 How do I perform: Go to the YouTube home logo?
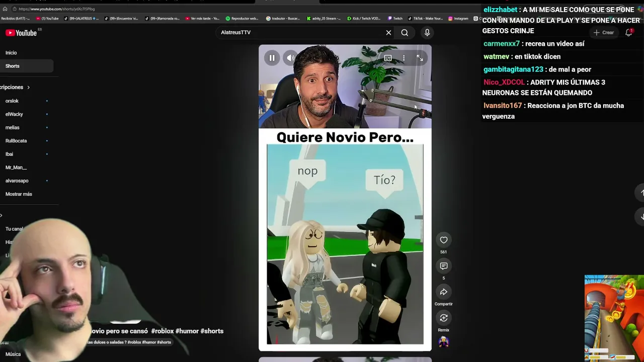click(x=21, y=33)
